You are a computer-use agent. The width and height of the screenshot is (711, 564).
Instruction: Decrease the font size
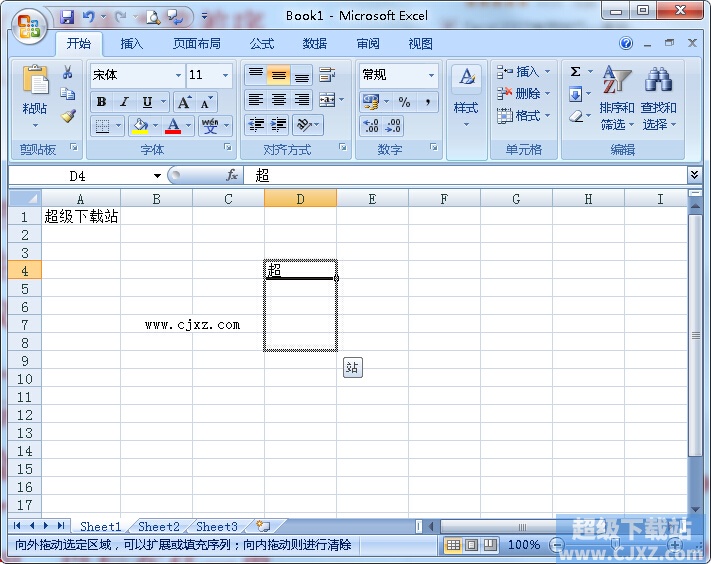click(206, 102)
